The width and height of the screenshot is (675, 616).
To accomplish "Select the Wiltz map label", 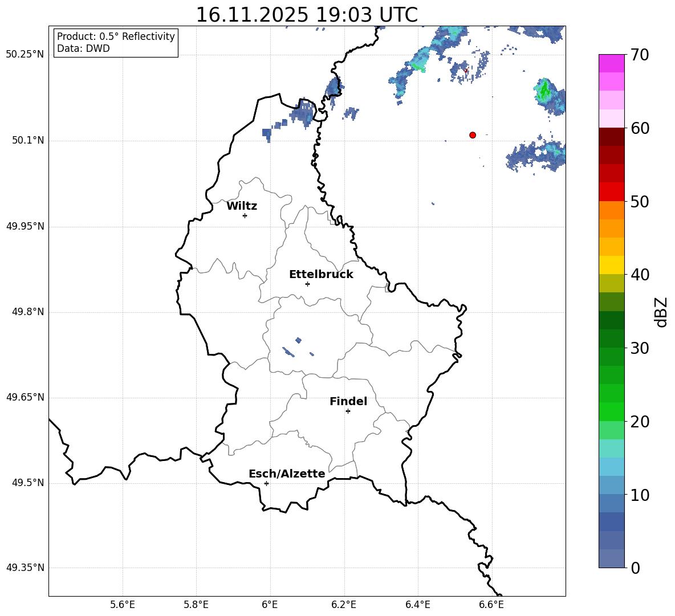I will coord(242,206).
